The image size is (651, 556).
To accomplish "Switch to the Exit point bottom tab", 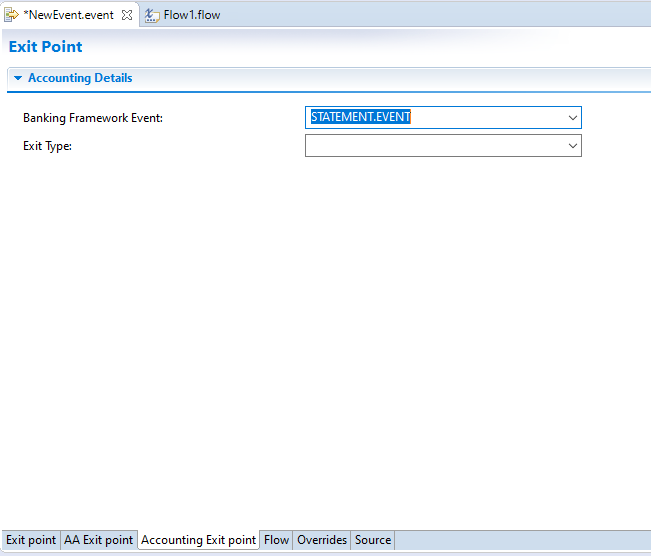I will pyautogui.click(x=31, y=540).
